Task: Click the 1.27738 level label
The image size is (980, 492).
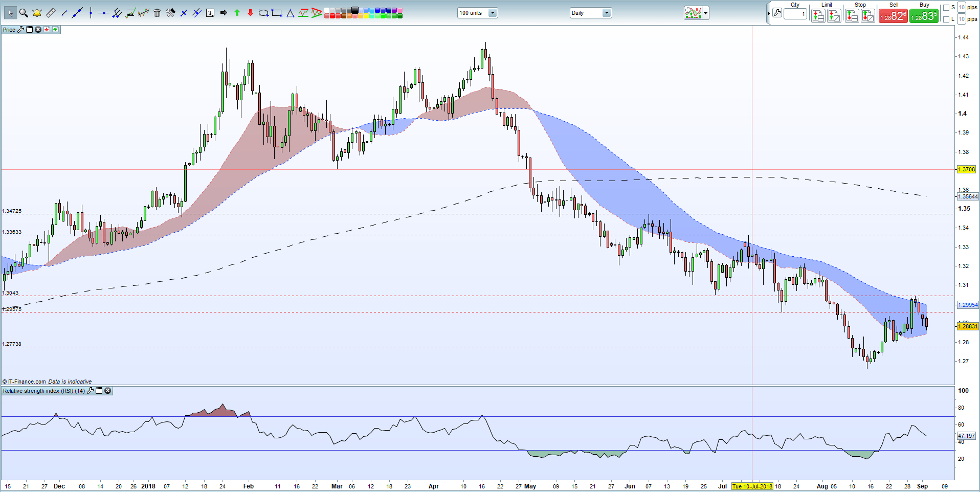Action: 12,344
